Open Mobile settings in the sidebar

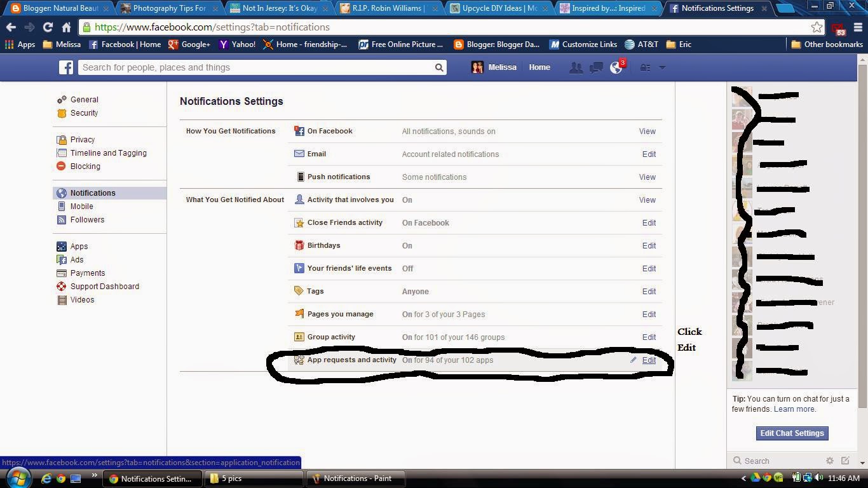81,207
